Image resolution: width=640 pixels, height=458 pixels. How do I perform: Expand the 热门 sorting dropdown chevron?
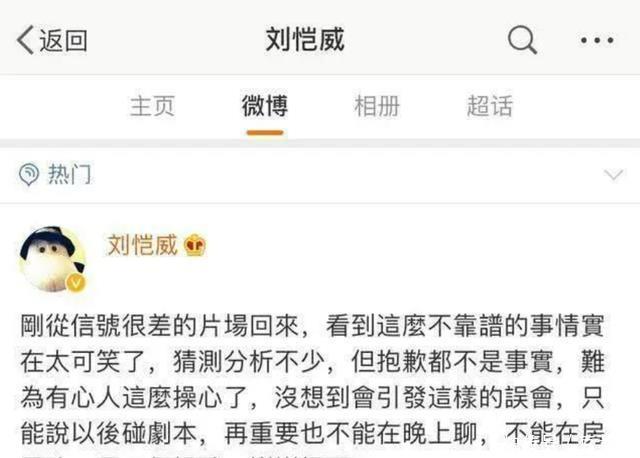(x=613, y=175)
